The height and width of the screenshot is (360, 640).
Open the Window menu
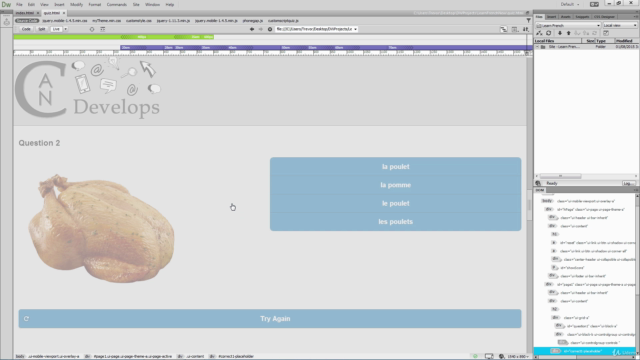point(152,4)
